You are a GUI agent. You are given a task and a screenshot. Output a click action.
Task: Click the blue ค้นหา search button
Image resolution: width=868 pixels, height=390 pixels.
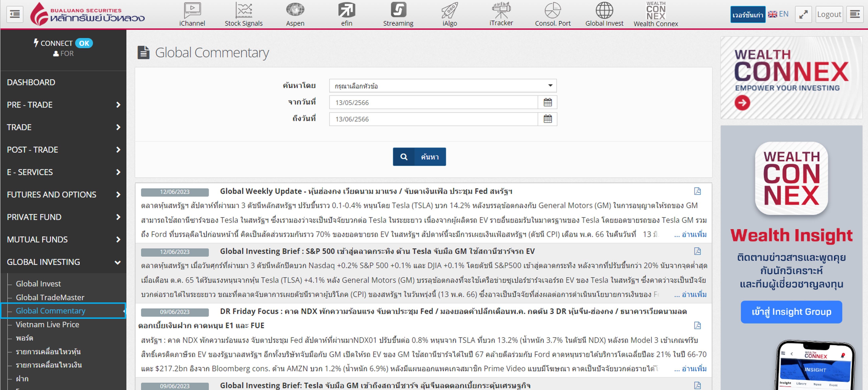tap(419, 157)
